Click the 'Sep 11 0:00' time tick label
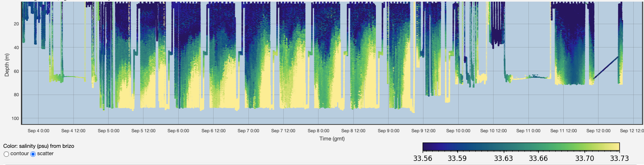644x165 pixels. click(528, 131)
